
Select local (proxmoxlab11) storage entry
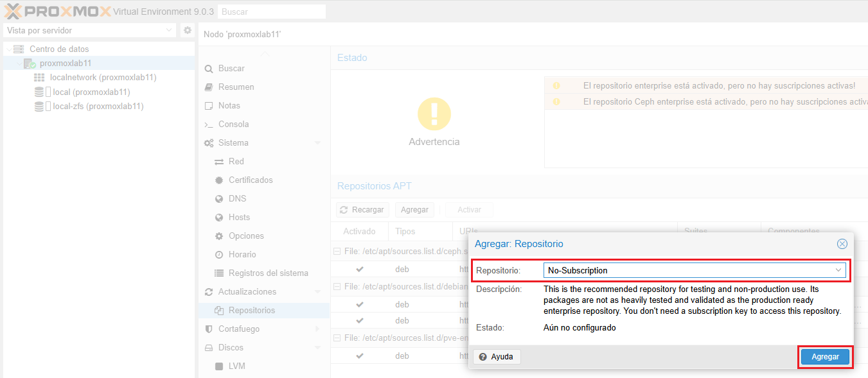point(91,92)
